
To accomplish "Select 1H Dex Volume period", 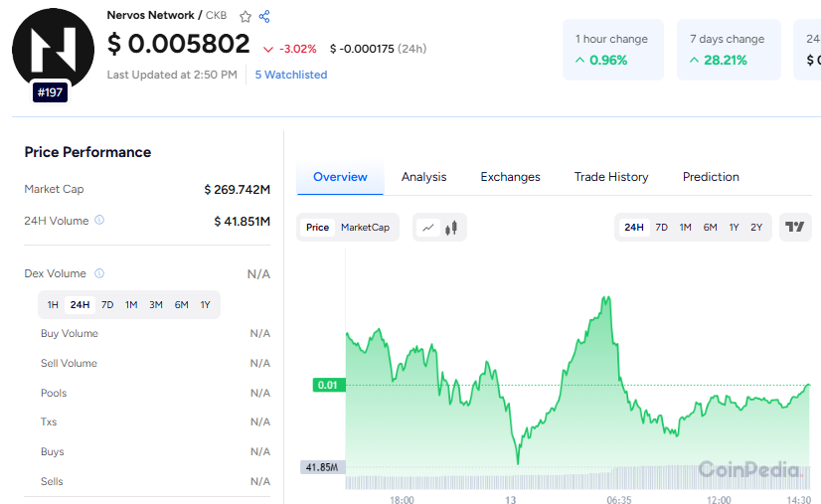I will pos(53,305).
